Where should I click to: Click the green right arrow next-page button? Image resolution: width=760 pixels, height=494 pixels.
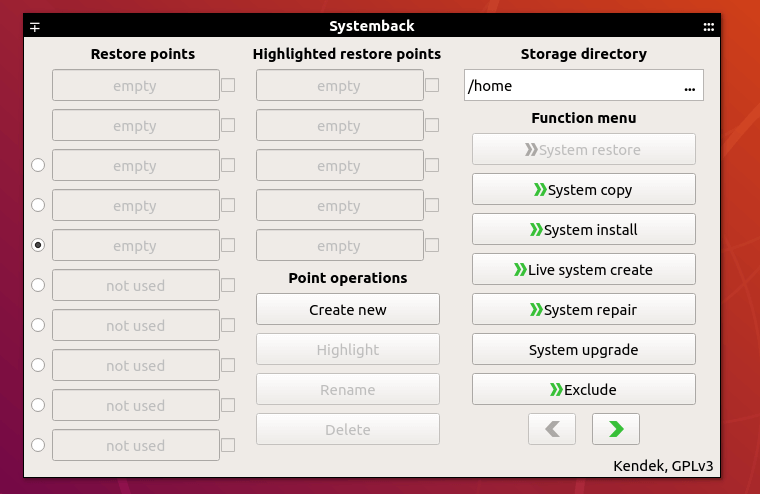pos(615,429)
